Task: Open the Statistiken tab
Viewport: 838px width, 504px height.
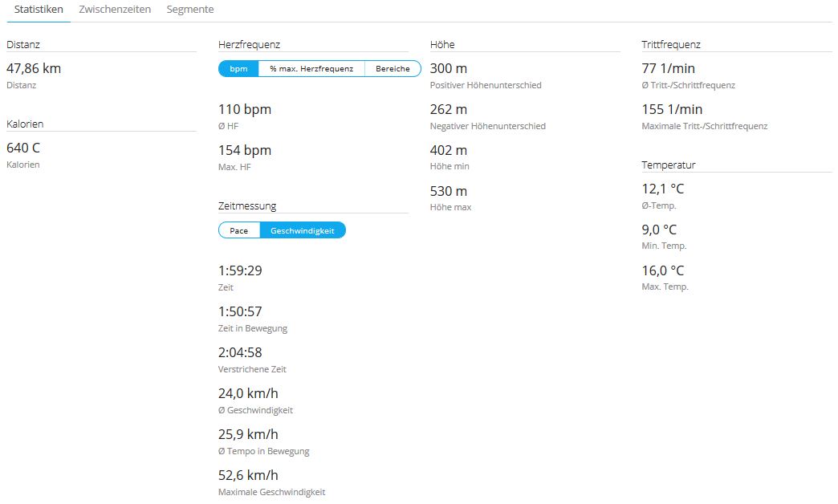Action: point(39,10)
